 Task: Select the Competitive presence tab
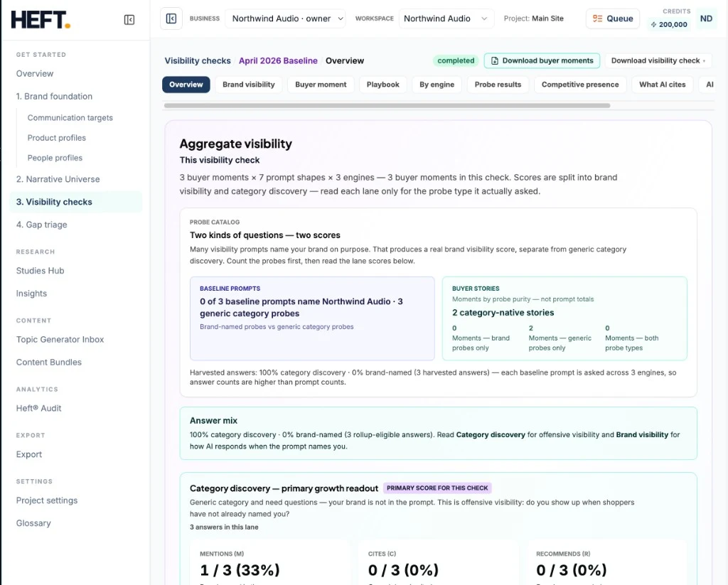(x=580, y=85)
